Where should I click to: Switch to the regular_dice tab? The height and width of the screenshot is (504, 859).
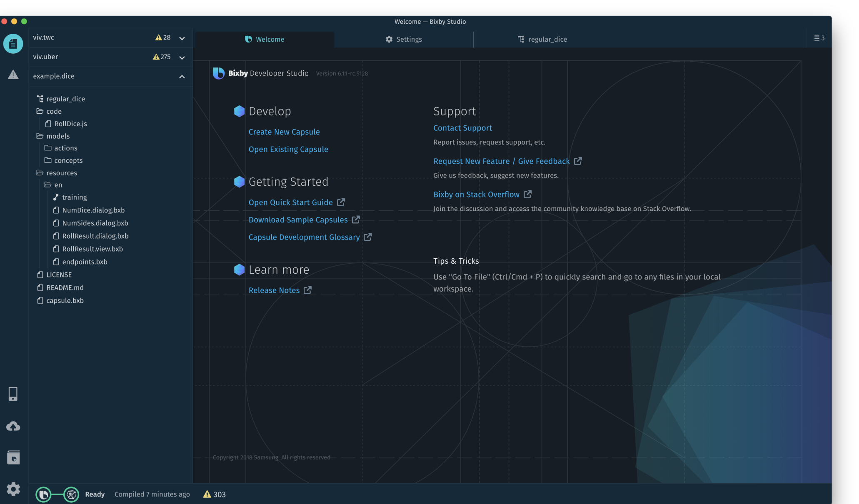pos(542,39)
